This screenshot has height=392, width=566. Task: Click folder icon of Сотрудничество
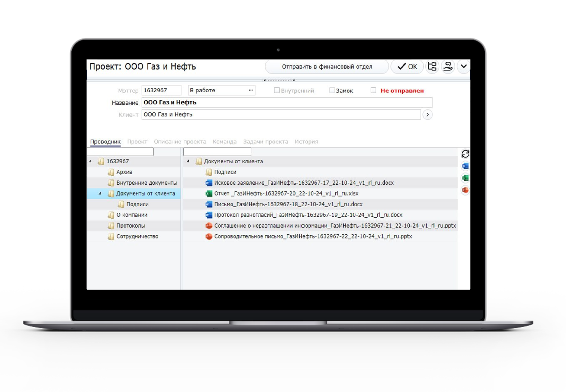click(x=111, y=237)
